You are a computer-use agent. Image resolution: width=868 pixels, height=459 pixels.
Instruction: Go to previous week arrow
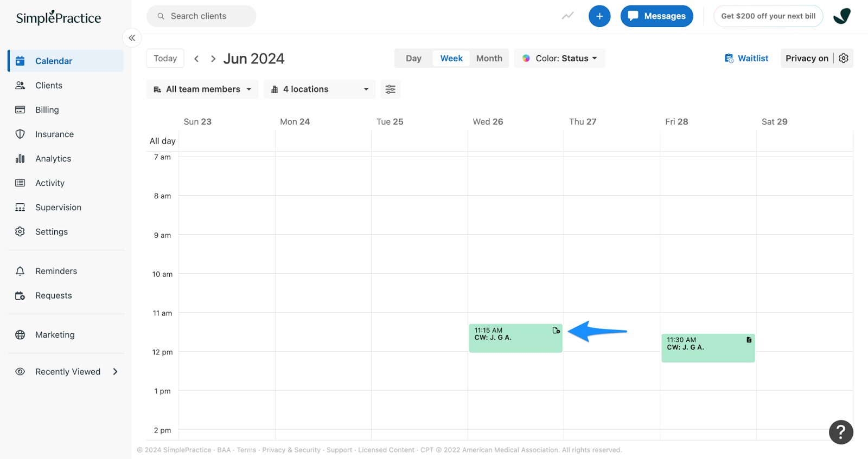[196, 59]
